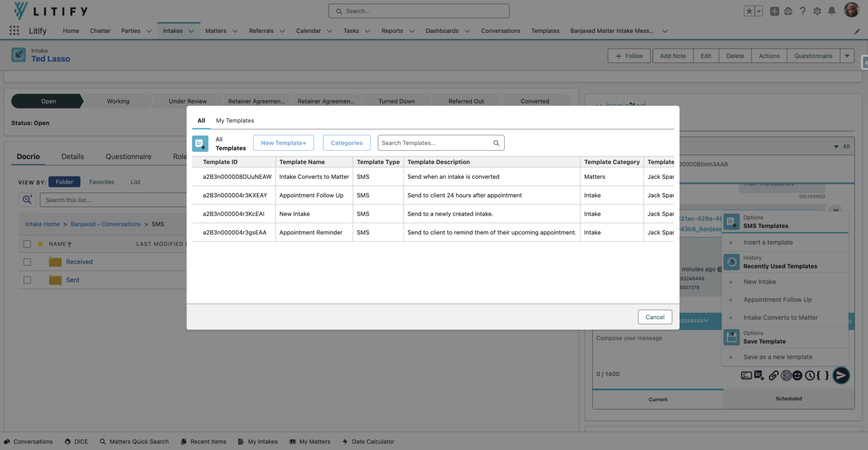The width and height of the screenshot is (868, 450).
Task: Click the global Search box
Action: (419, 11)
